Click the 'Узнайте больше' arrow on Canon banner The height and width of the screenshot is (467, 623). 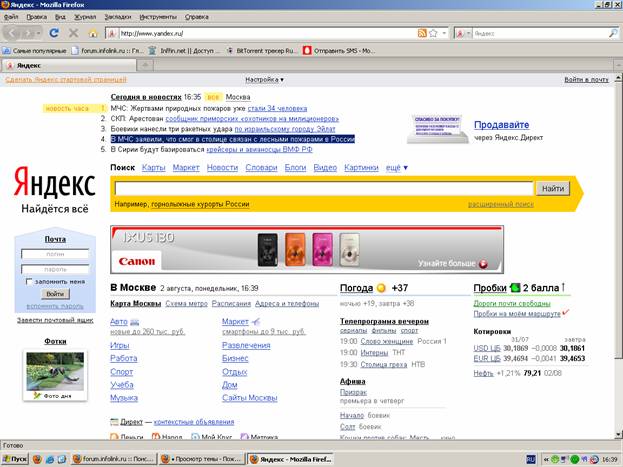(x=483, y=264)
